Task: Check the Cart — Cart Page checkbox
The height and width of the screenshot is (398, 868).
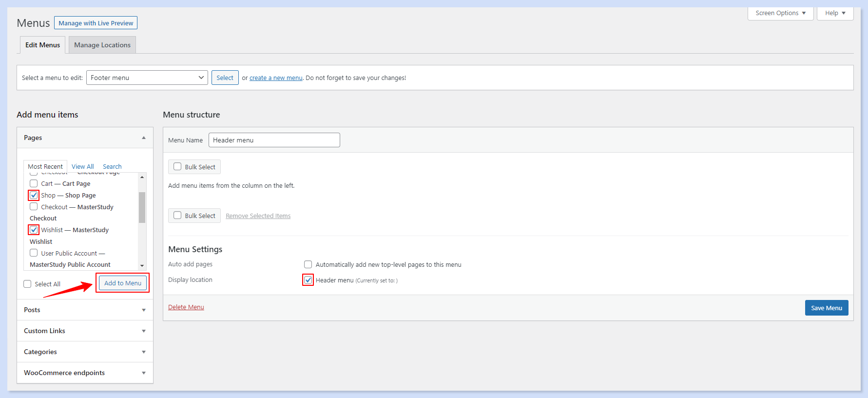Action: pyautogui.click(x=34, y=183)
